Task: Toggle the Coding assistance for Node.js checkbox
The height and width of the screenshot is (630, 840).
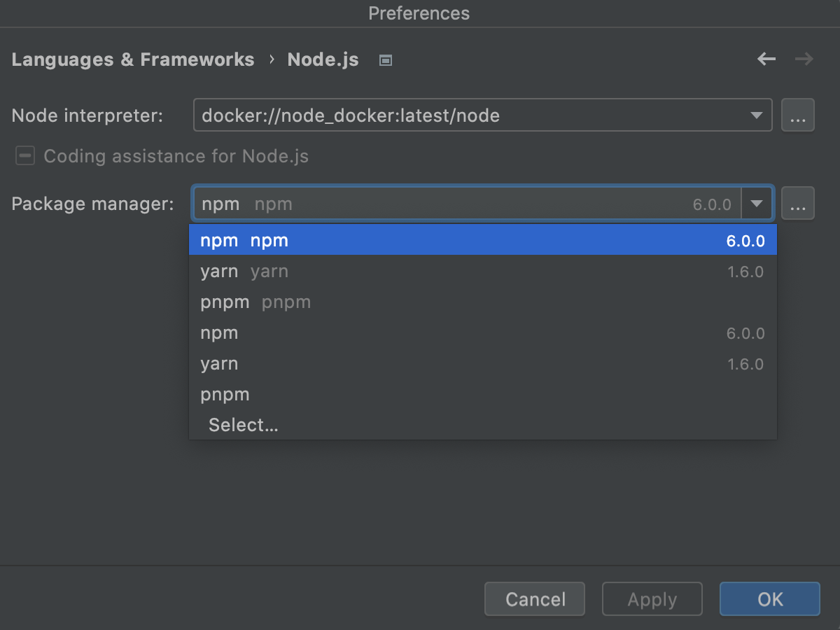Action: coord(24,155)
